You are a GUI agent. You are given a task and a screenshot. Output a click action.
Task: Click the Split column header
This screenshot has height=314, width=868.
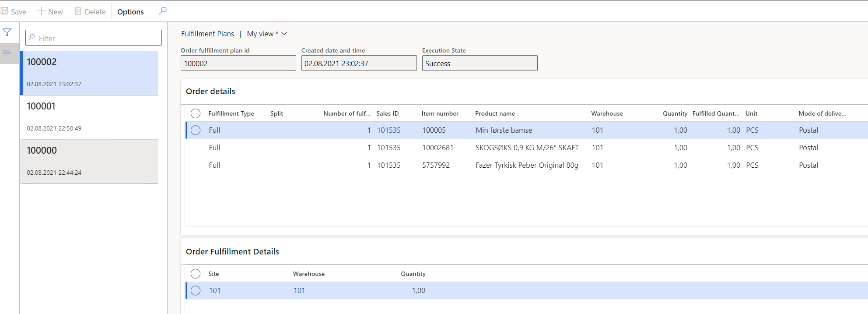276,113
